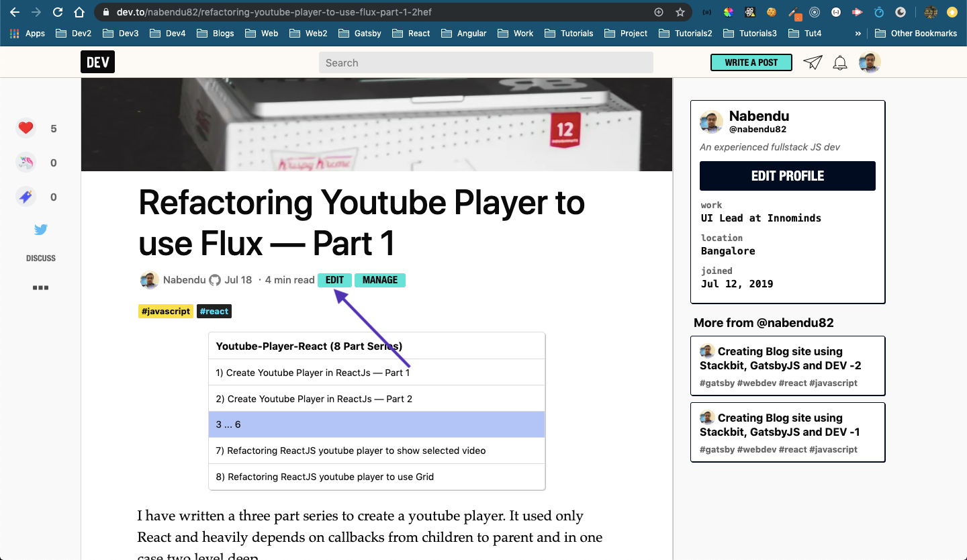Click the EDIT button under the title
The height and width of the screenshot is (560, 967).
(x=334, y=280)
